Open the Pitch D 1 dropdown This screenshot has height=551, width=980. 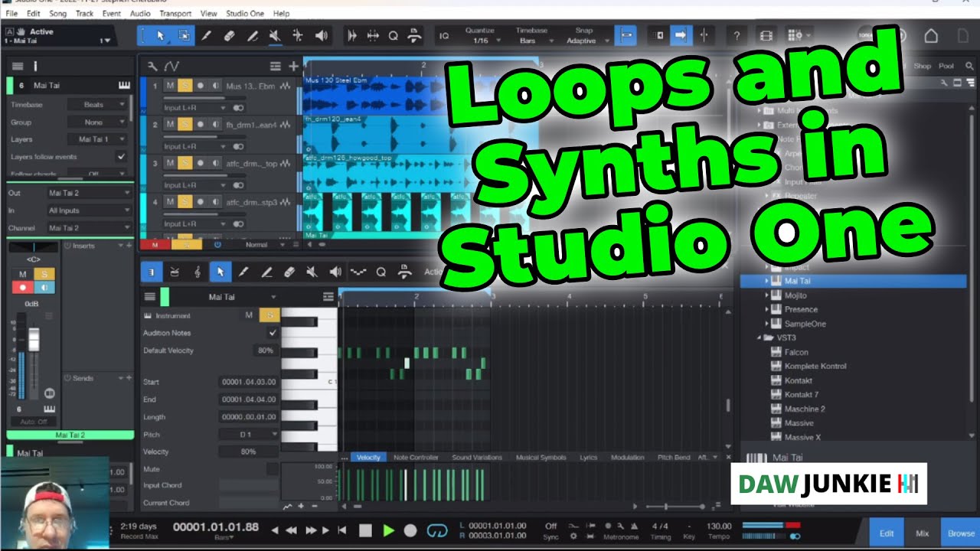click(x=248, y=434)
